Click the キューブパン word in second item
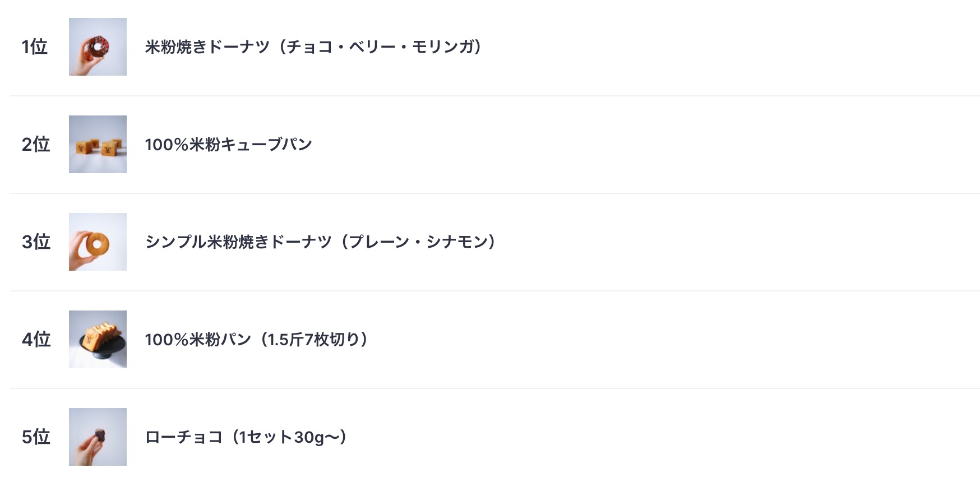Image resolution: width=980 pixels, height=482 pixels. coord(266,144)
